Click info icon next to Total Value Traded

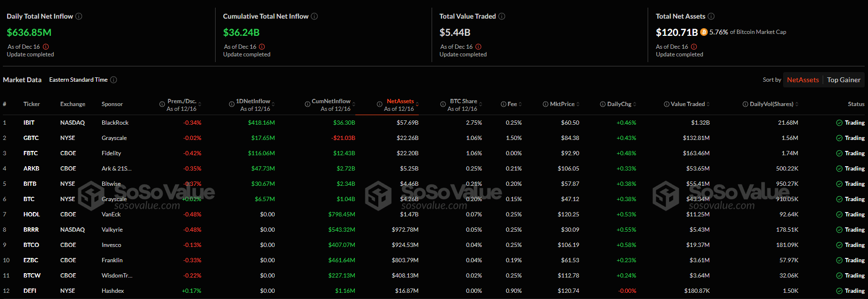pos(502,16)
